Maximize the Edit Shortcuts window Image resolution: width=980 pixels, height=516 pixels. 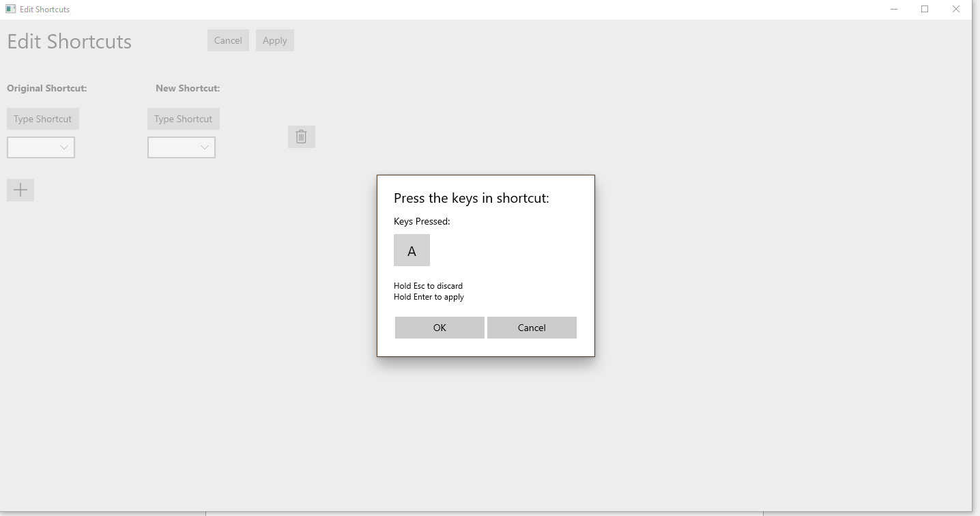925,9
